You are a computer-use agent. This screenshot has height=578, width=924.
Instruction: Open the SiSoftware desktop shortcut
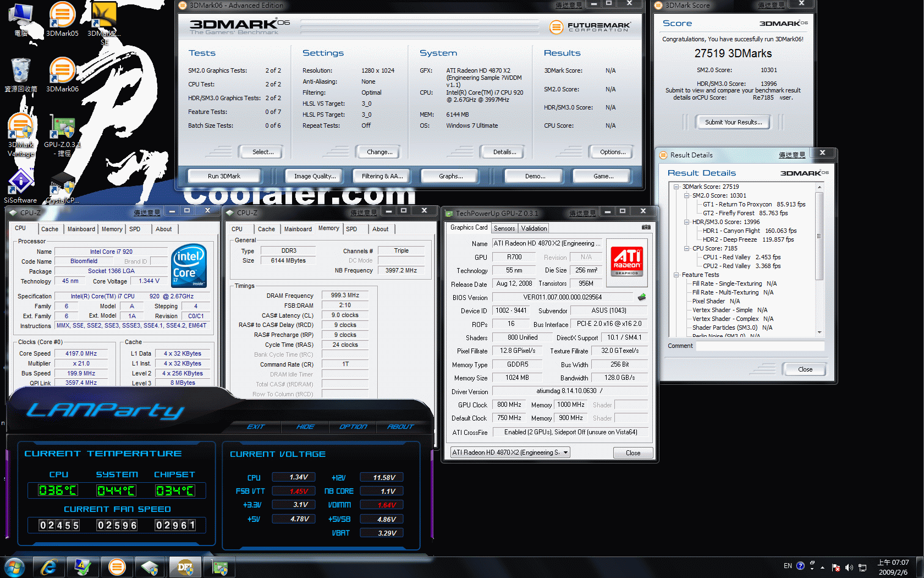[20, 186]
